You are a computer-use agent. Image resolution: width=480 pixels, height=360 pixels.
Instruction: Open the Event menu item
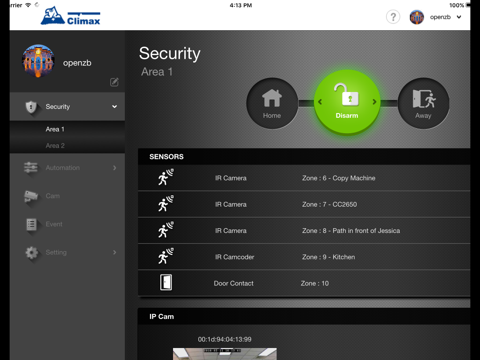pos(54,224)
